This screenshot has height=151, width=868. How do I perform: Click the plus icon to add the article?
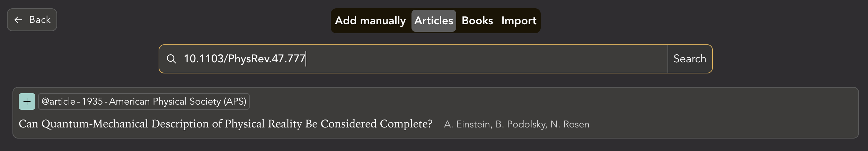[27, 101]
